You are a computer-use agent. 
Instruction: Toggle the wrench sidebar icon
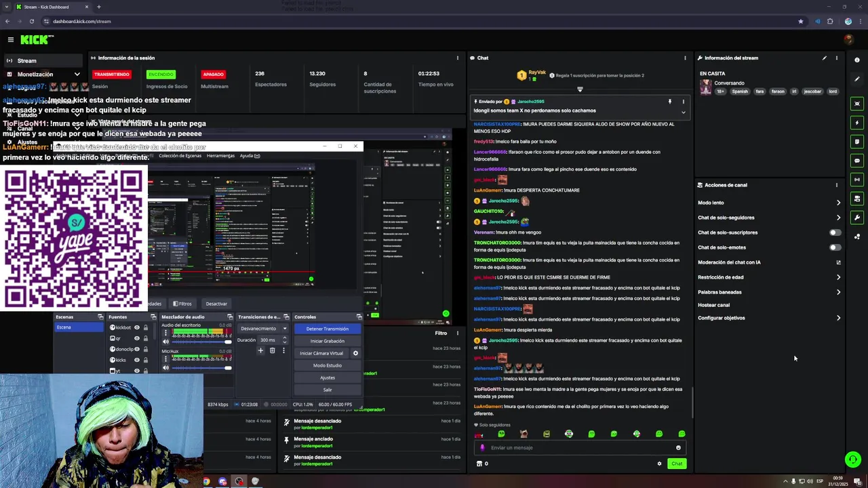(x=857, y=218)
